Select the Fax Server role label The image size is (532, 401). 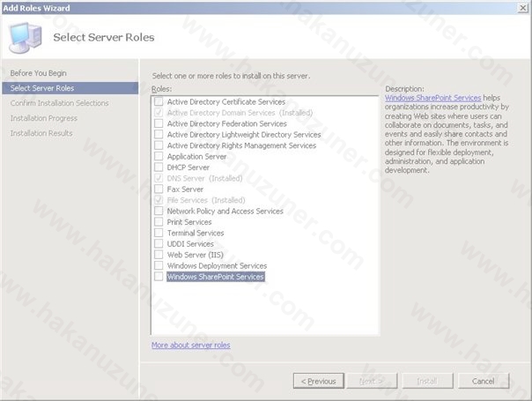coord(185,189)
